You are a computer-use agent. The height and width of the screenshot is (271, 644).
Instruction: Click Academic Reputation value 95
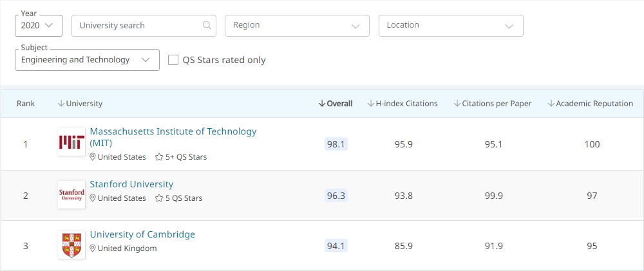(x=592, y=246)
